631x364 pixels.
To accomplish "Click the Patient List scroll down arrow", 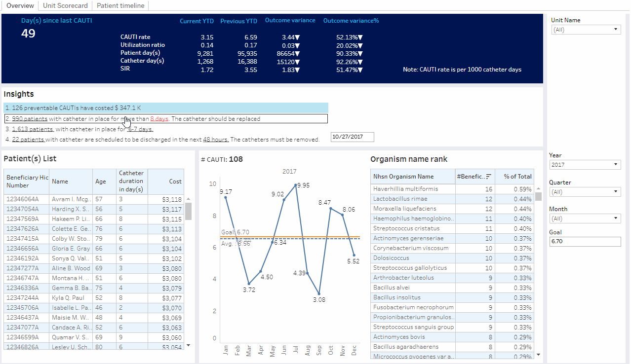I will [x=188, y=345].
